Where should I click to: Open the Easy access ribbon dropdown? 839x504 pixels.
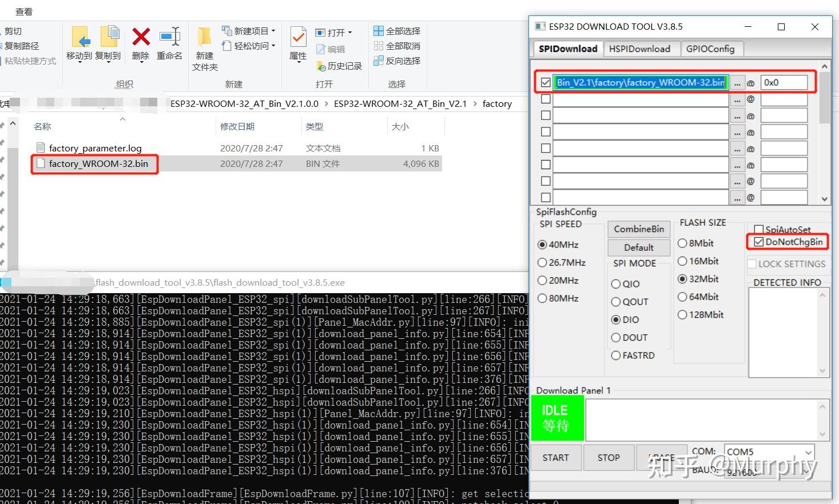[x=248, y=46]
